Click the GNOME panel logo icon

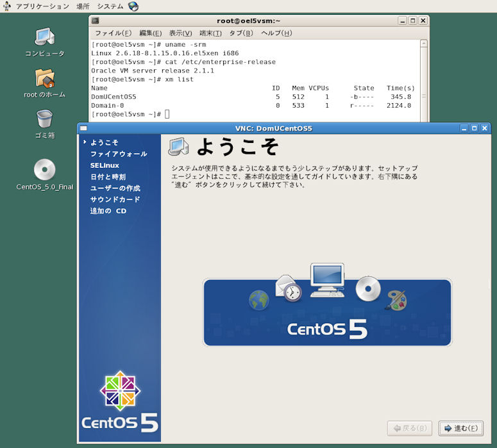coord(7,6)
